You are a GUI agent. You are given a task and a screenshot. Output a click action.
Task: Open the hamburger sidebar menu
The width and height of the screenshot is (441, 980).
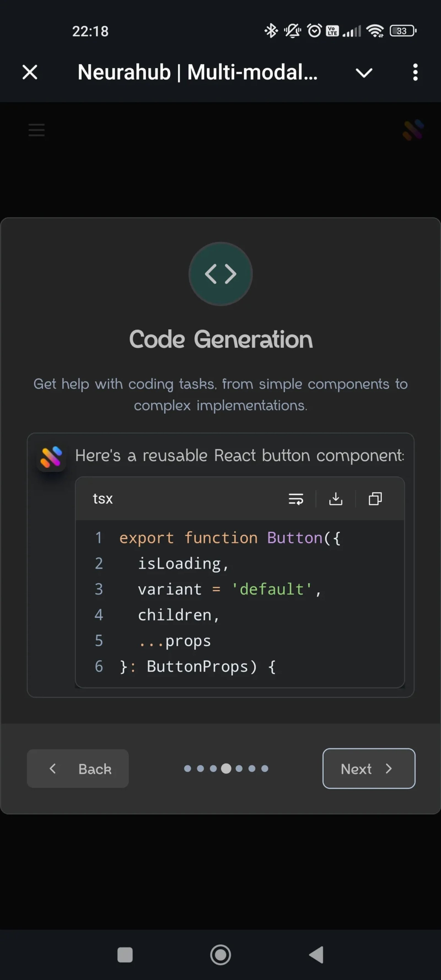[x=37, y=130]
